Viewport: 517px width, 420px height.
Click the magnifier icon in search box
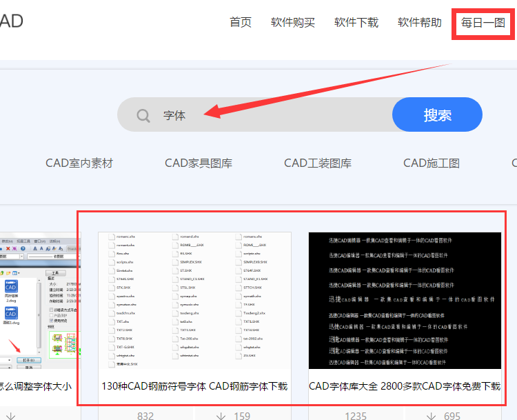(143, 115)
